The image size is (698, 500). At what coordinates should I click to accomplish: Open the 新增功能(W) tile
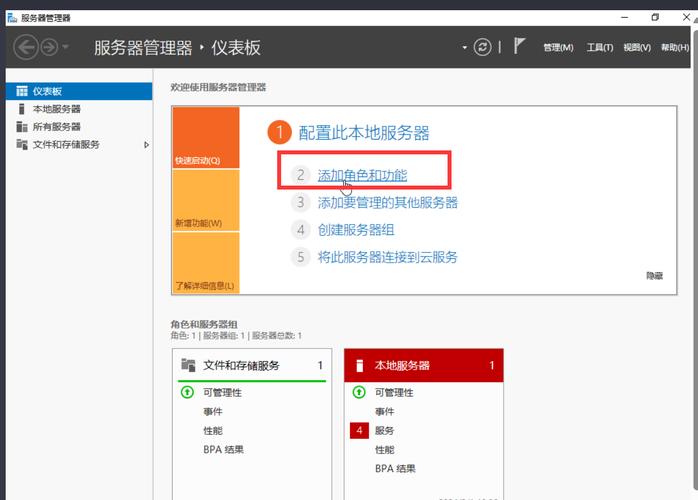pos(206,200)
